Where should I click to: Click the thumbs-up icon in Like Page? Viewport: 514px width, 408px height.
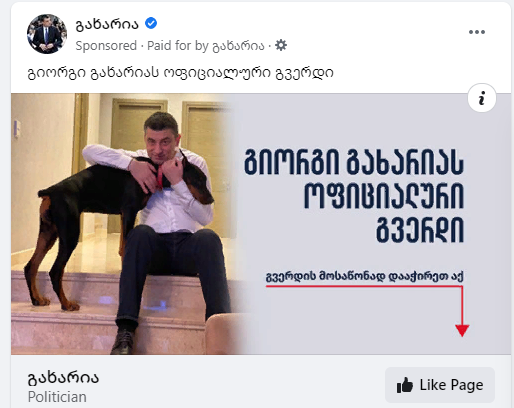405,385
